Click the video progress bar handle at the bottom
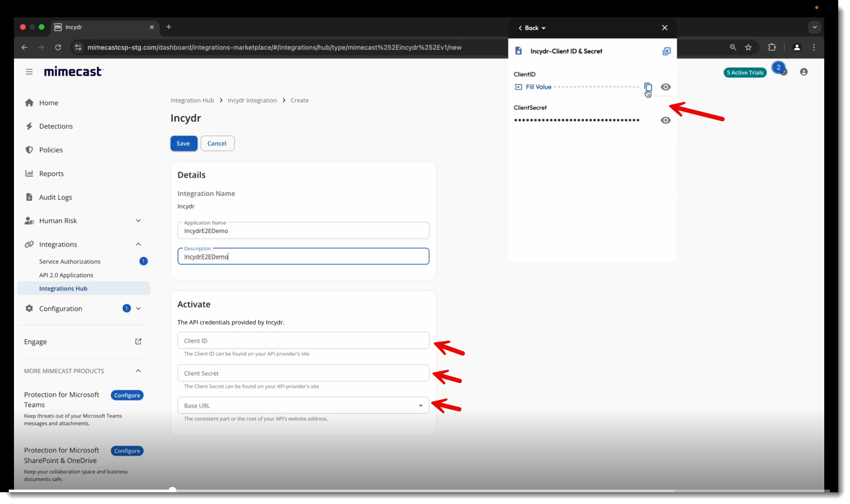The width and height of the screenshot is (850, 504). (172, 490)
